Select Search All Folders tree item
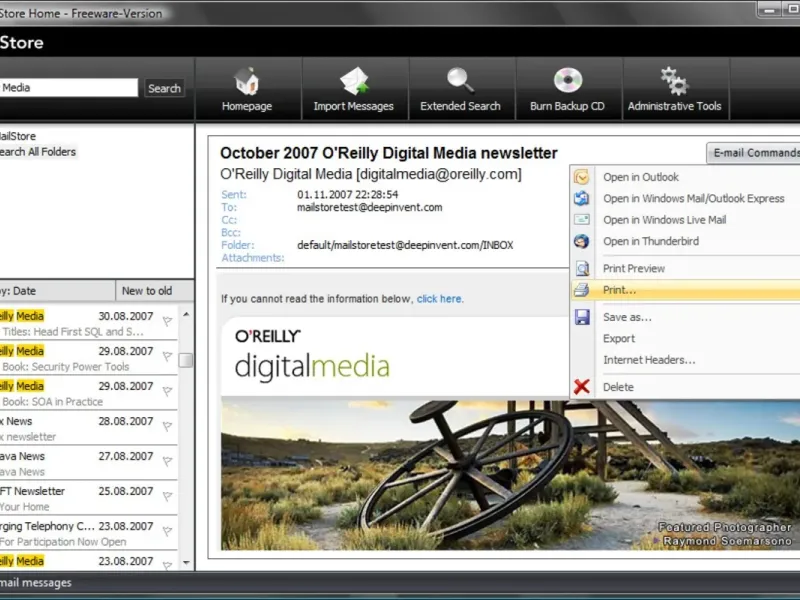800x600 pixels. pyautogui.click(x=38, y=152)
